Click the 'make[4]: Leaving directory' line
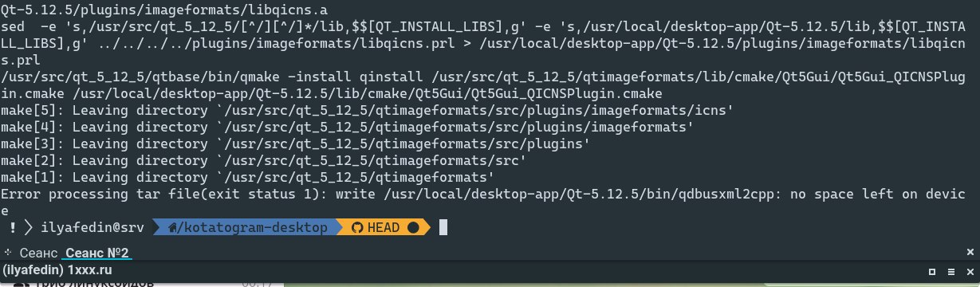This screenshot has height=287, width=980. (x=348, y=127)
